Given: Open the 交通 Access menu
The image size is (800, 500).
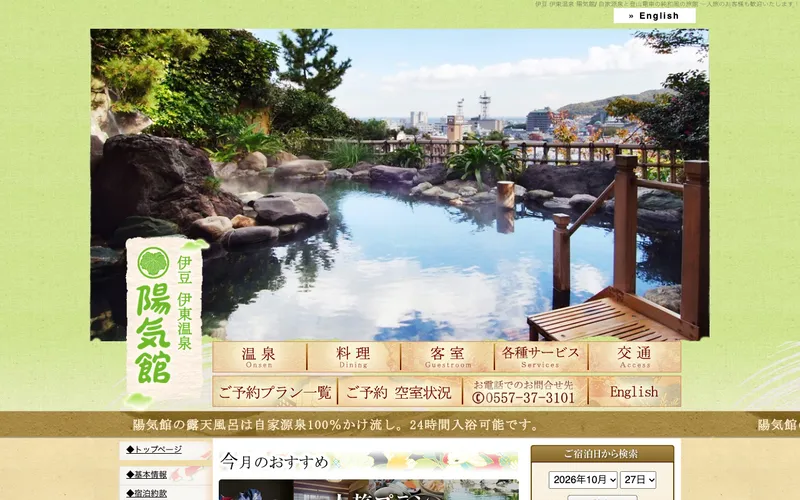Looking at the screenshot, I should point(635,357).
